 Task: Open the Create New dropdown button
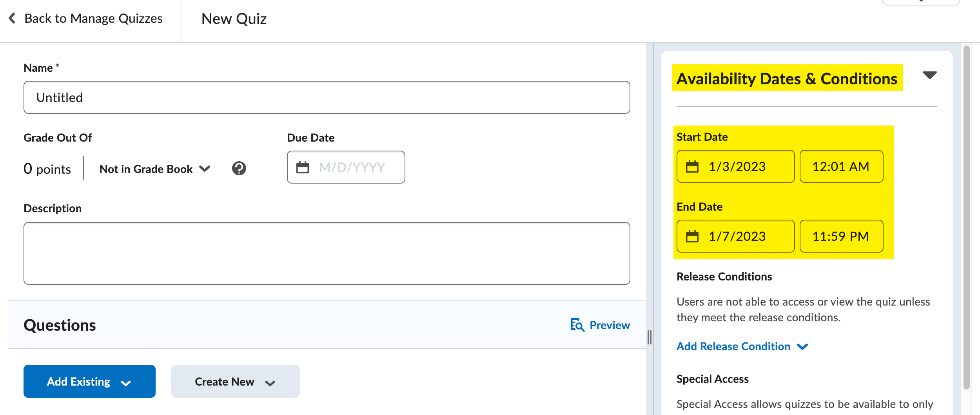click(235, 381)
